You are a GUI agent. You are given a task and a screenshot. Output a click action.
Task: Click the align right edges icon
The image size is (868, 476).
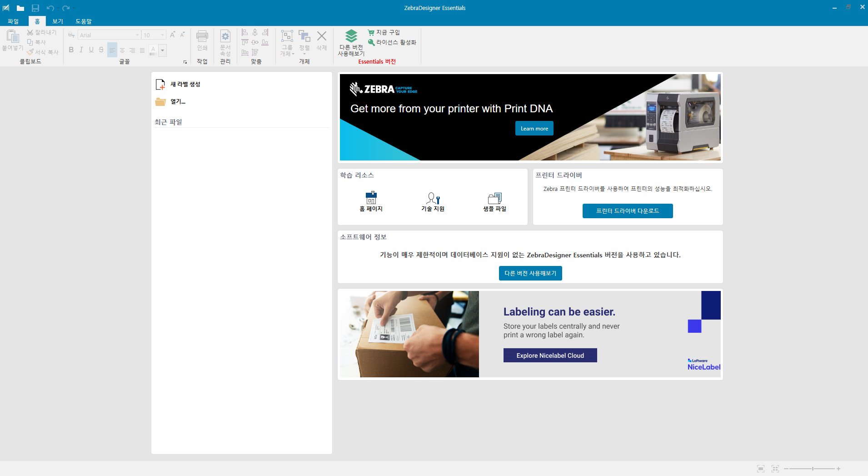coord(265,32)
